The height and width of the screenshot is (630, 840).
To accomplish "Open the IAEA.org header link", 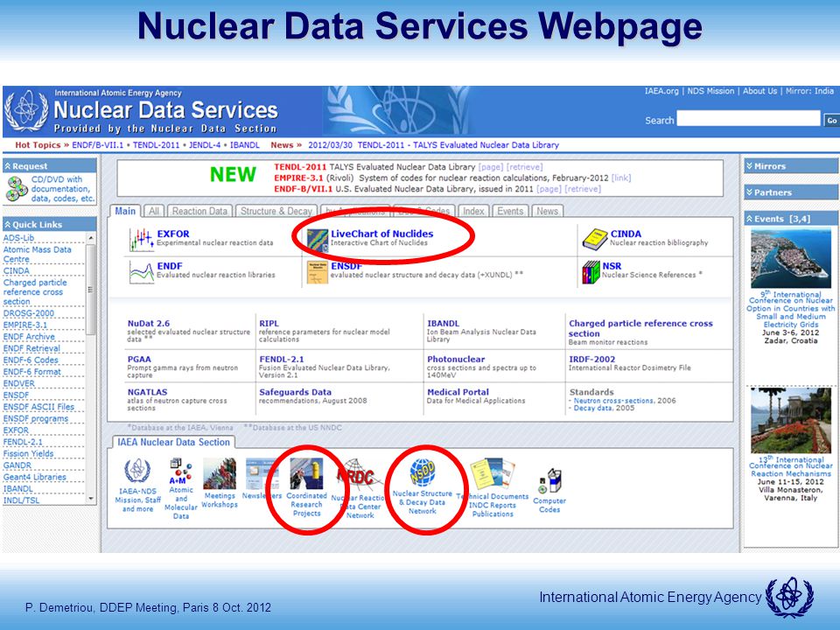I will [x=661, y=91].
